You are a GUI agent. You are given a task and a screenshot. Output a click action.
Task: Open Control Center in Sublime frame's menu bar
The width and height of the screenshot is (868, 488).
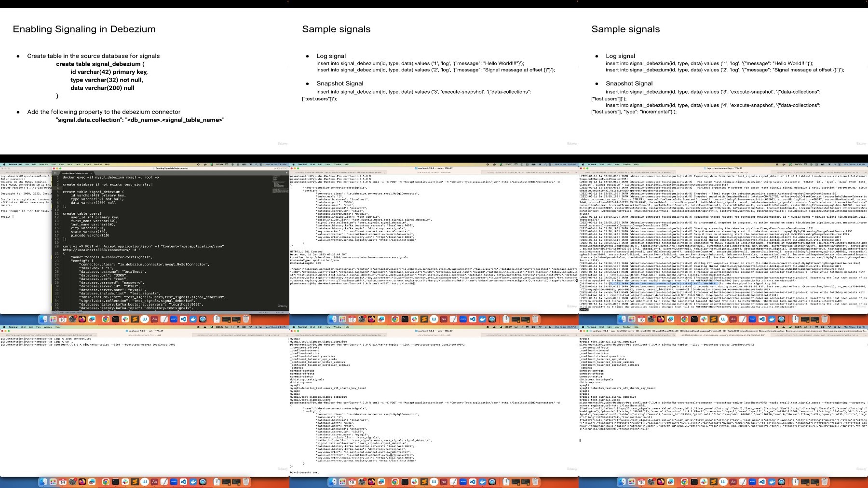click(x=260, y=164)
